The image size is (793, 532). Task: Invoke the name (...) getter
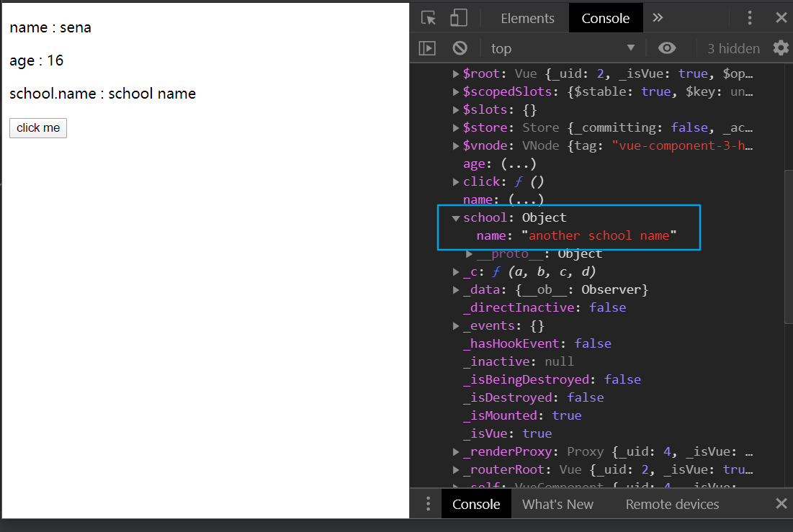tap(526, 199)
